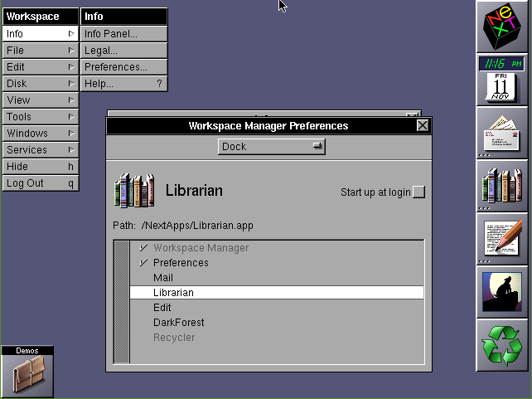Choose Info Panel... menu item

[123, 34]
